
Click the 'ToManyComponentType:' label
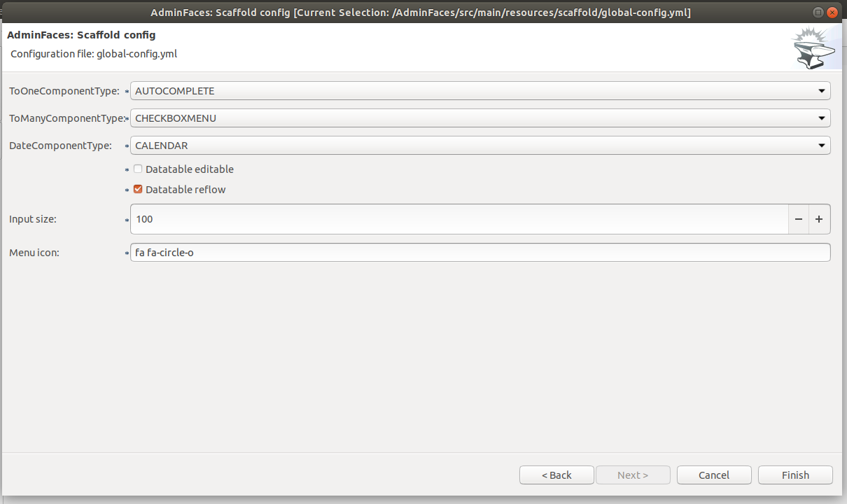[x=66, y=118]
